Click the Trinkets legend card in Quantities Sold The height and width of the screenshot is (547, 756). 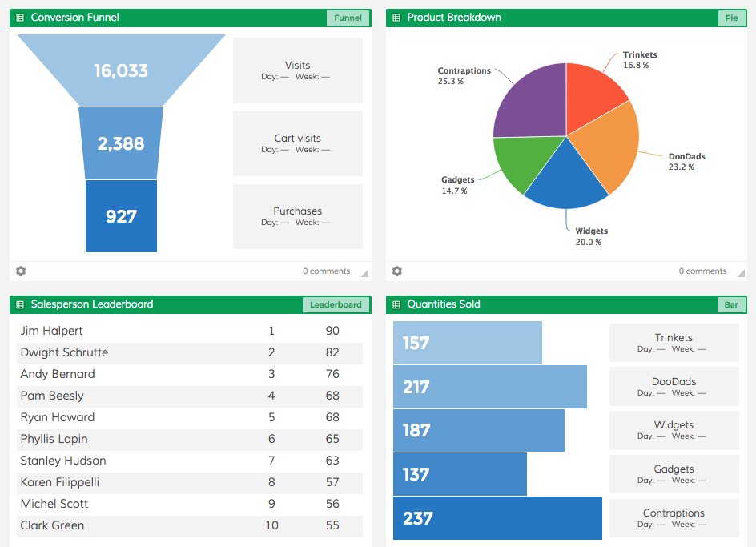pos(674,343)
